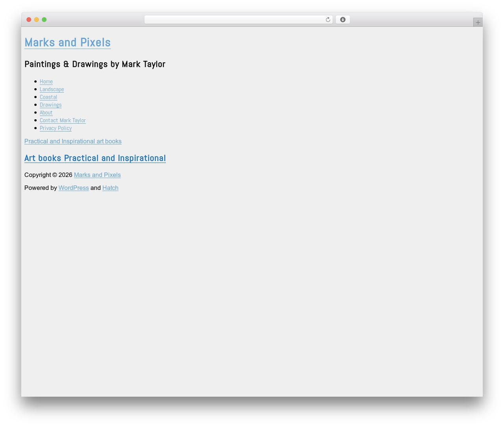504x427 pixels.
Task: Close the window with the red button
Action: tap(29, 20)
